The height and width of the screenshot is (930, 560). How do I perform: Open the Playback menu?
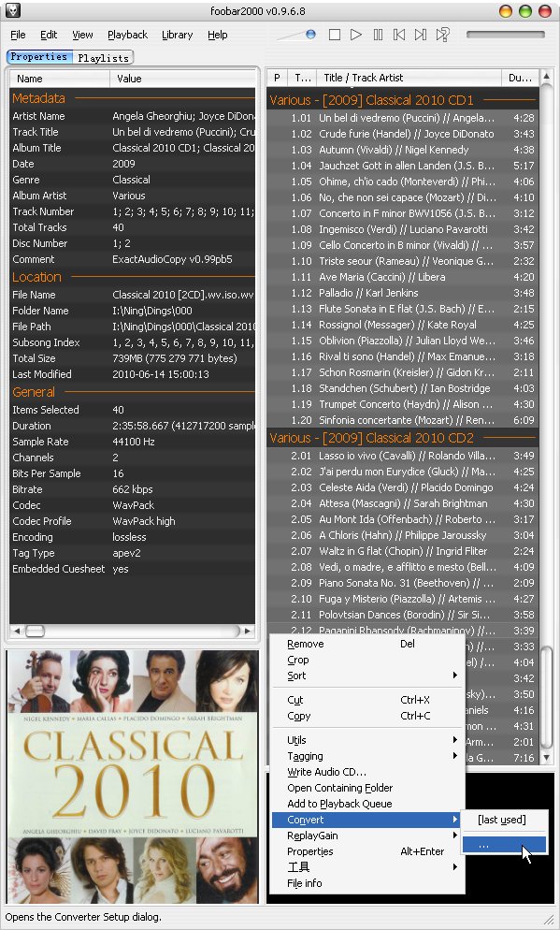127,35
